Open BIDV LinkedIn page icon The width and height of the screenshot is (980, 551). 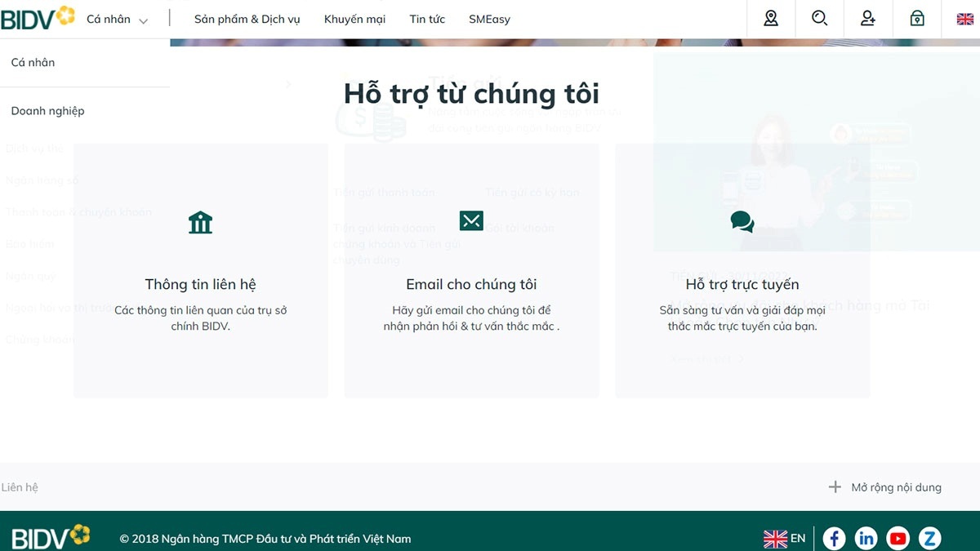pyautogui.click(x=866, y=538)
